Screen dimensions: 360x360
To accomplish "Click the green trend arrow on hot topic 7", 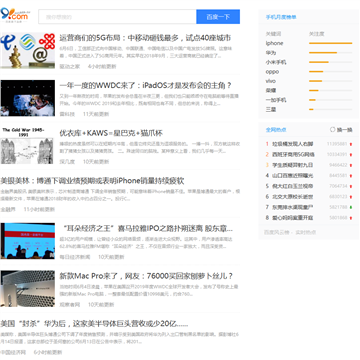I will pyautogui.click(x=351, y=207).
